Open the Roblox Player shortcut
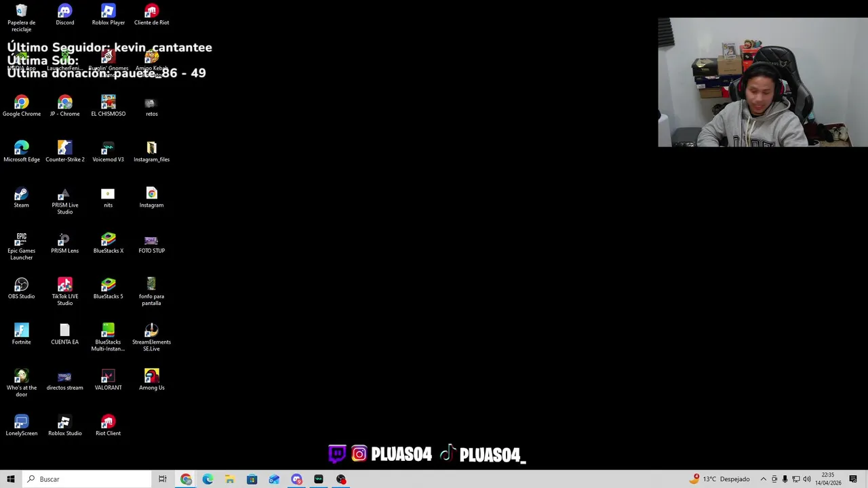The image size is (868, 488). [108, 15]
